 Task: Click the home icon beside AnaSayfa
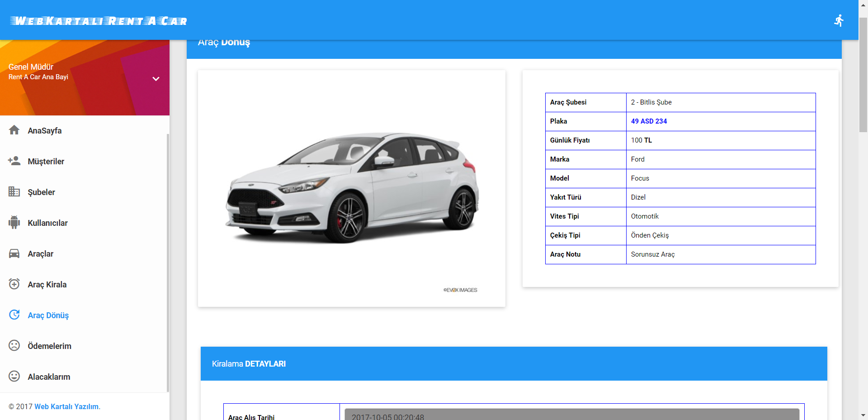(x=14, y=130)
